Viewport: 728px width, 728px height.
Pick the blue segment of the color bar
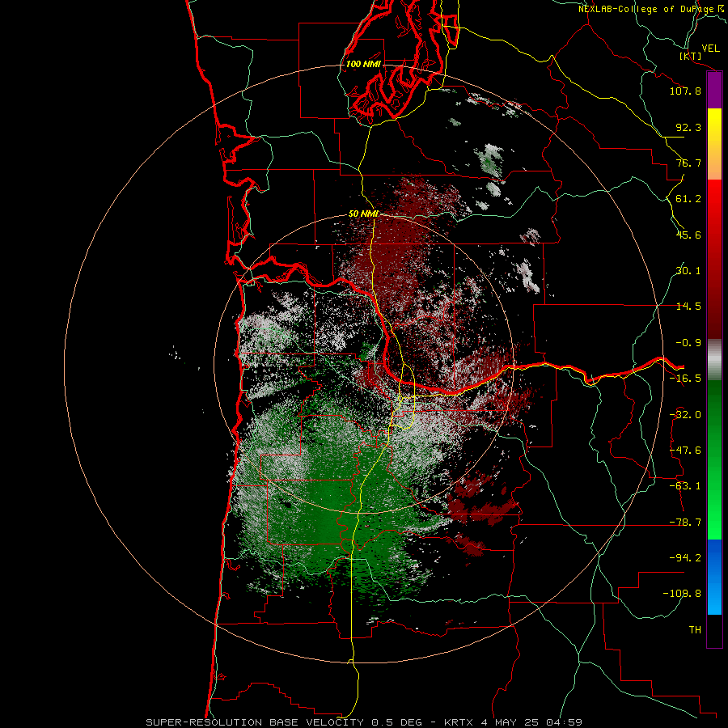714,577
